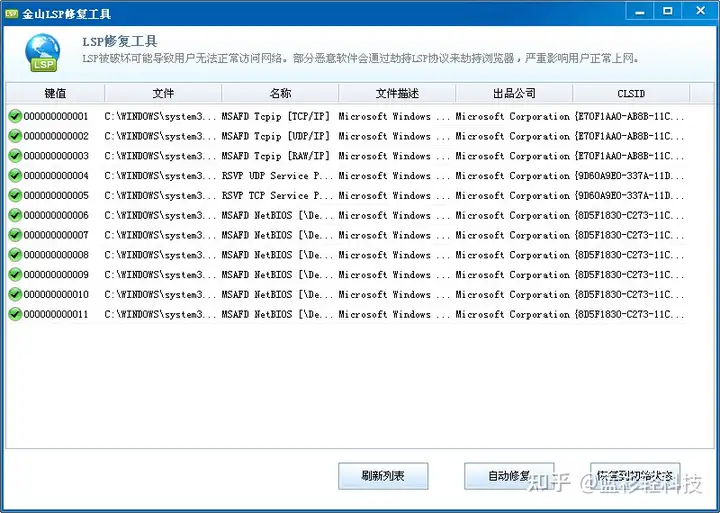Select key value 000000000001
Screen dimensions: 720x513
coord(56,116)
